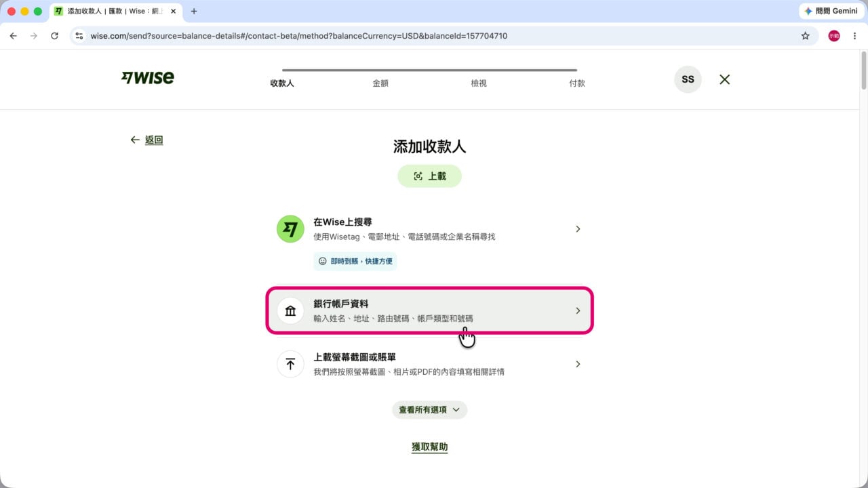Click site info icon in address bar

coord(79,36)
